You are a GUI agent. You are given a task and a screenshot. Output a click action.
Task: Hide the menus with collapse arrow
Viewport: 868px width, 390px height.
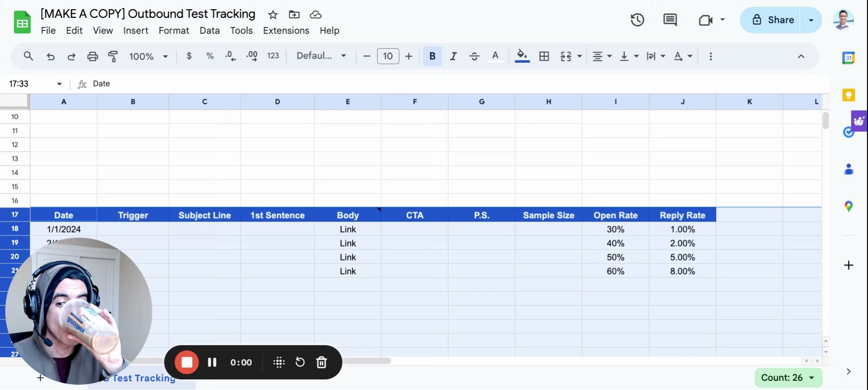[x=801, y=56]
